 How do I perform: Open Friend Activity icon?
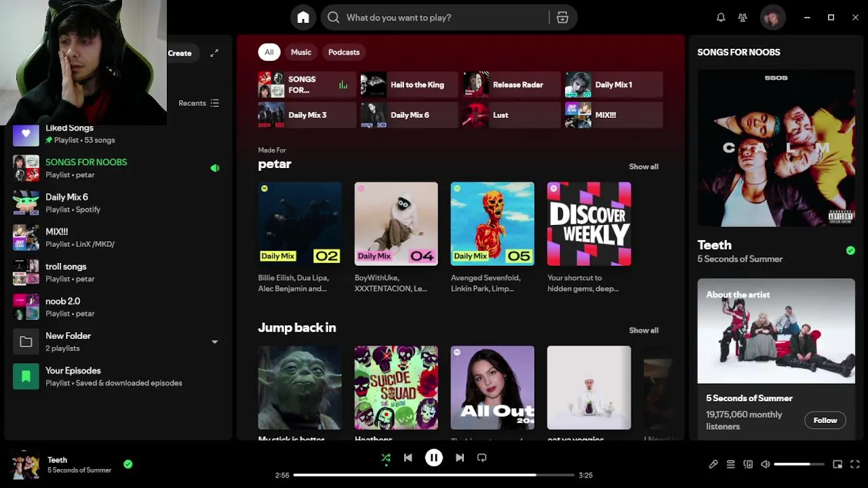(743, 18)
